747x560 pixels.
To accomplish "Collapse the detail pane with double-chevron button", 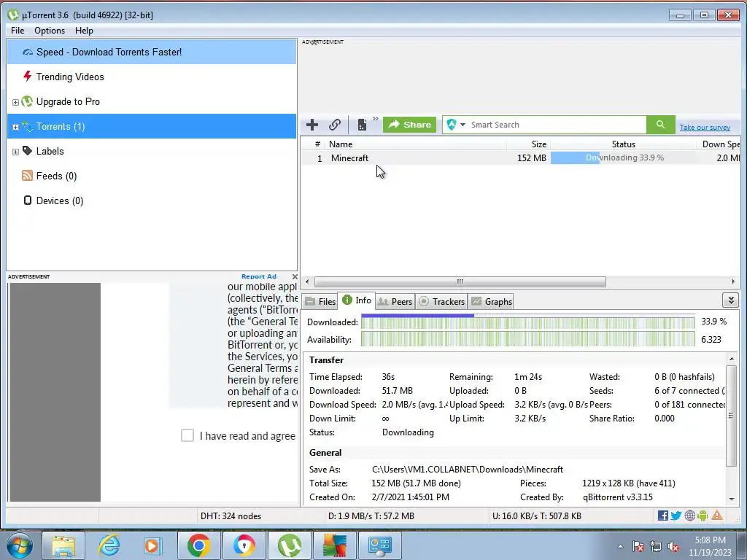I will point(730,300).
